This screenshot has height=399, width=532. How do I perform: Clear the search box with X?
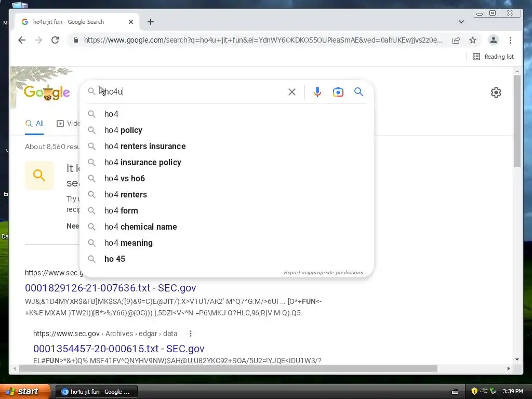pos(292,92)
